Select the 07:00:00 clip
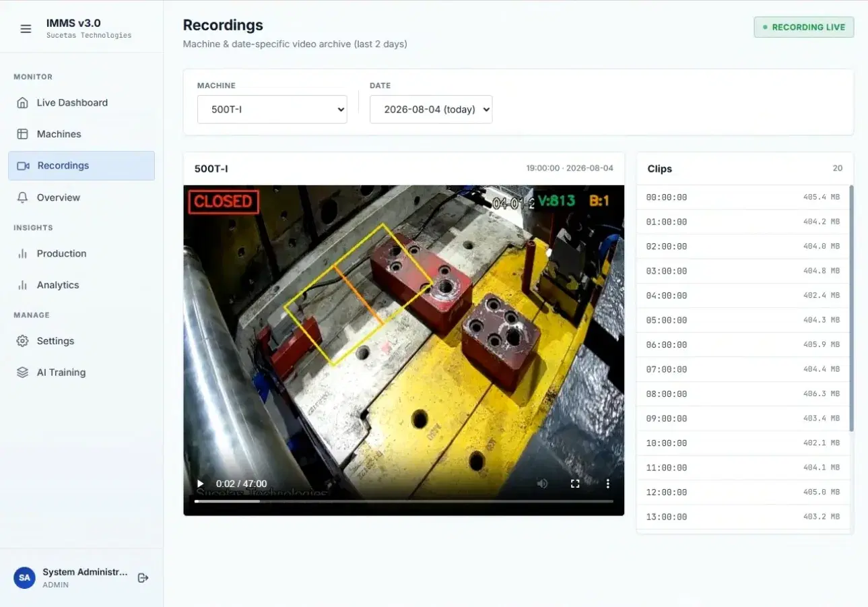 pyautogui.click(x=743, y=369)
